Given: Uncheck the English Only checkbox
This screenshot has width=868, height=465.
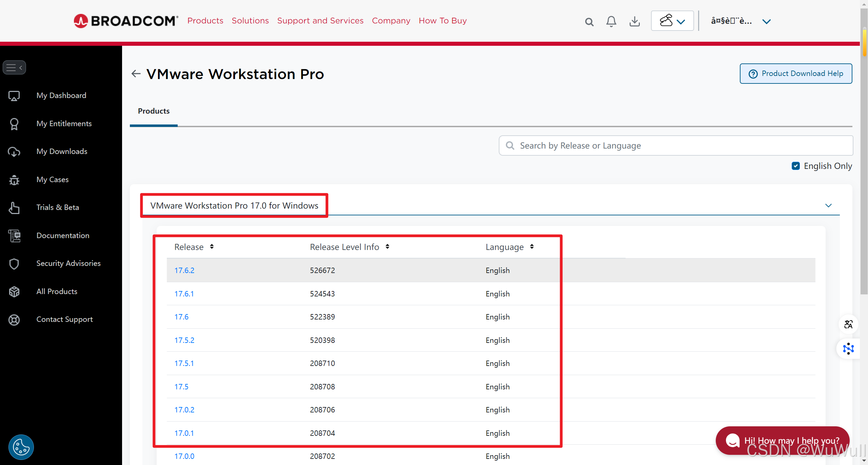Looking at the screenshot, I should 795,166.
